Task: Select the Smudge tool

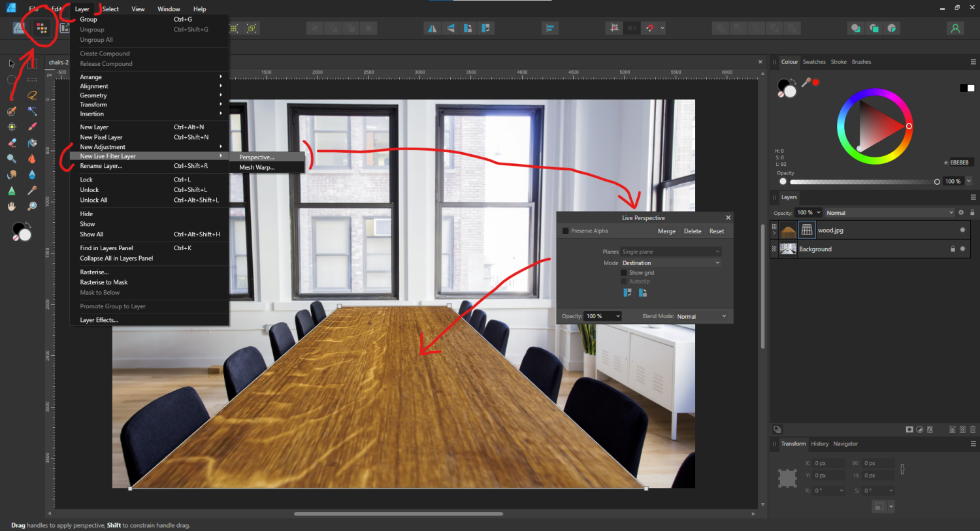Action: [x=11, y=175]
